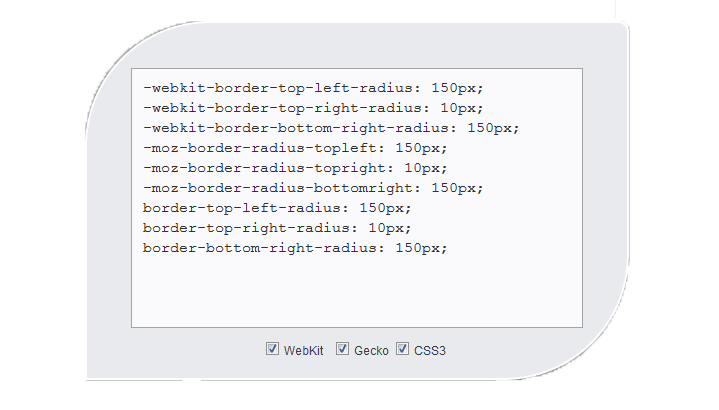Click the empty space below the last code line

(357, 291)
